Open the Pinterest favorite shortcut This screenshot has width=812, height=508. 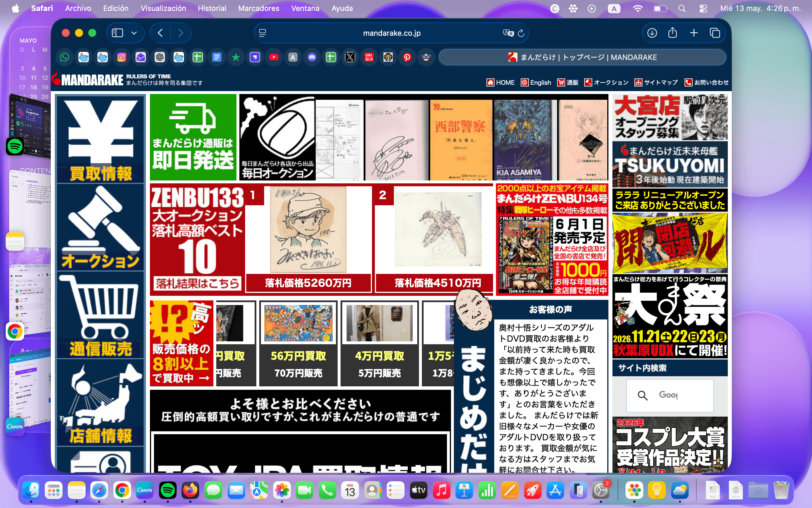407,57
